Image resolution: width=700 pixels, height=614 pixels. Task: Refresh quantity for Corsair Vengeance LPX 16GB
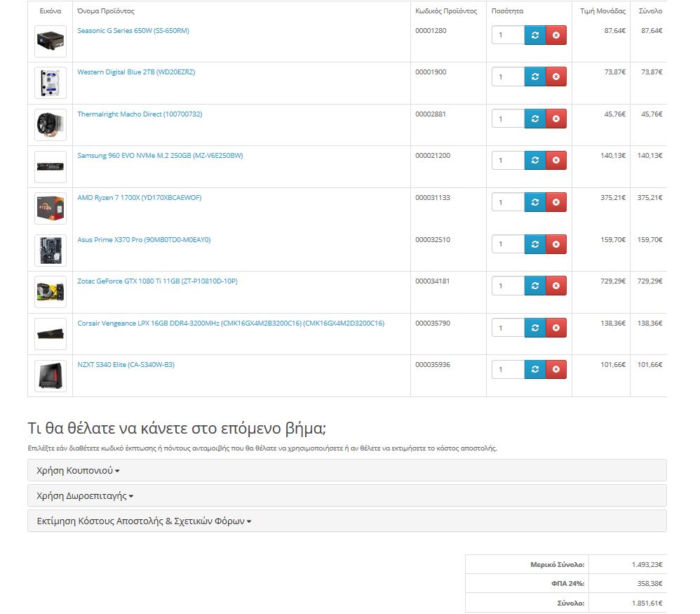535,327
